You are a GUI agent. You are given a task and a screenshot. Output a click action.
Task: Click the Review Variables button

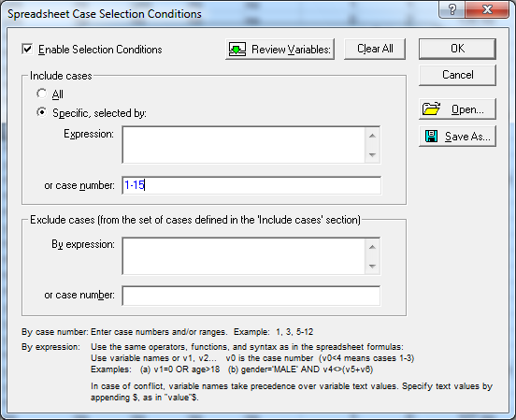[280, 49]
